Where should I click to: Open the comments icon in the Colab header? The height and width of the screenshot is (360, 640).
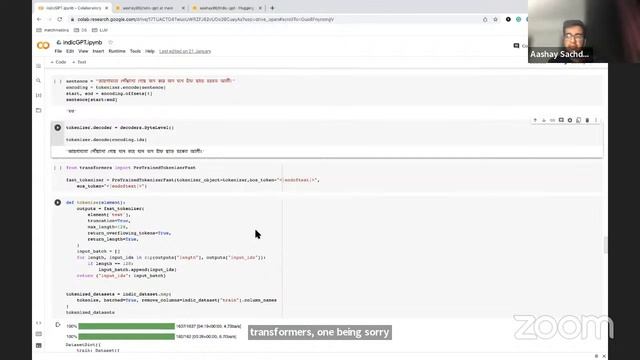pyautogui.click(x=516, y=46)
